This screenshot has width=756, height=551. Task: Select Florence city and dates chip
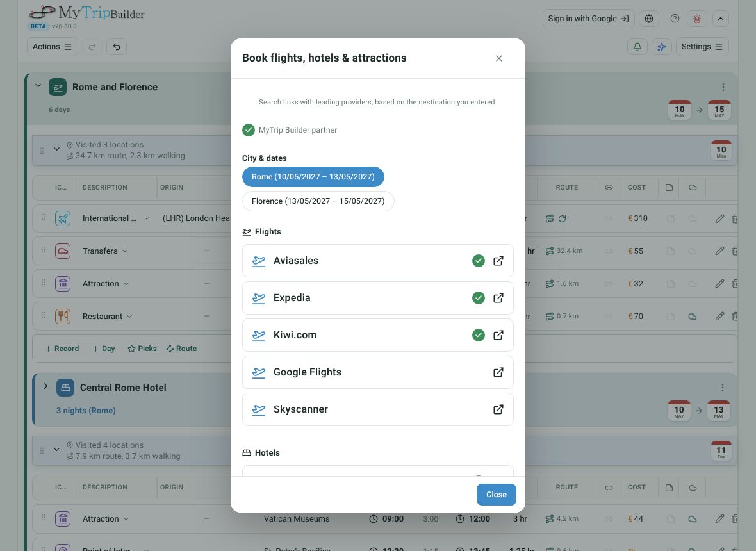click(318, 201)
